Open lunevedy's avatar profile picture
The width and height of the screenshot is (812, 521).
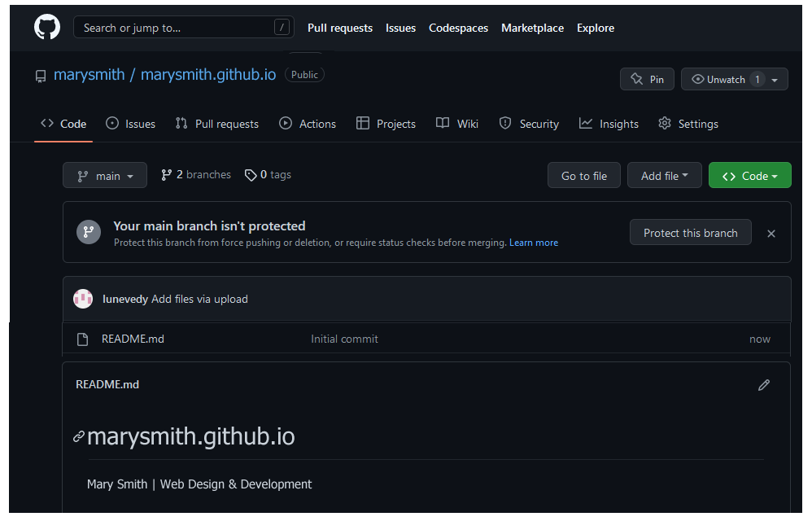click(x=83, y=299)
